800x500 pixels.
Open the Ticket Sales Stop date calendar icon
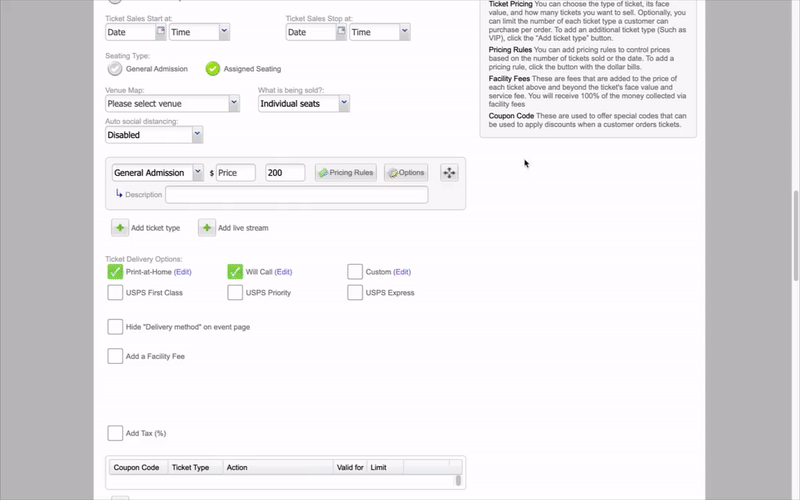click(341, 31)
